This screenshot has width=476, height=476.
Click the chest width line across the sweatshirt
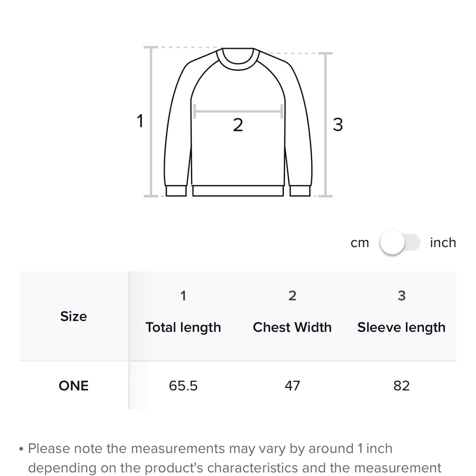click(238, 112)
